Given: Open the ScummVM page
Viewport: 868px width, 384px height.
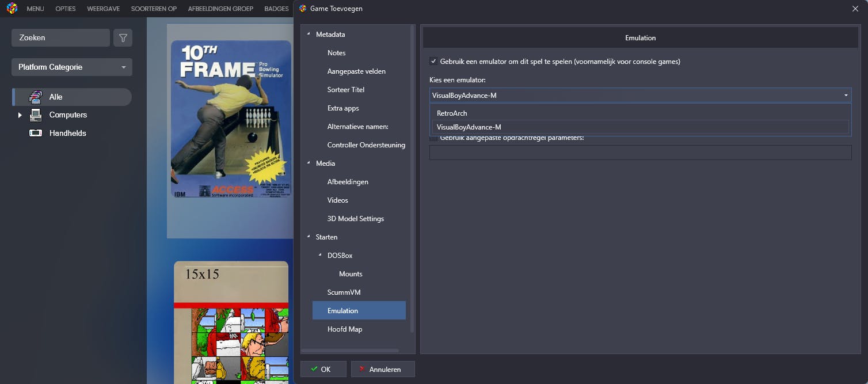Looking at the screenshot, I should [344, 292].
